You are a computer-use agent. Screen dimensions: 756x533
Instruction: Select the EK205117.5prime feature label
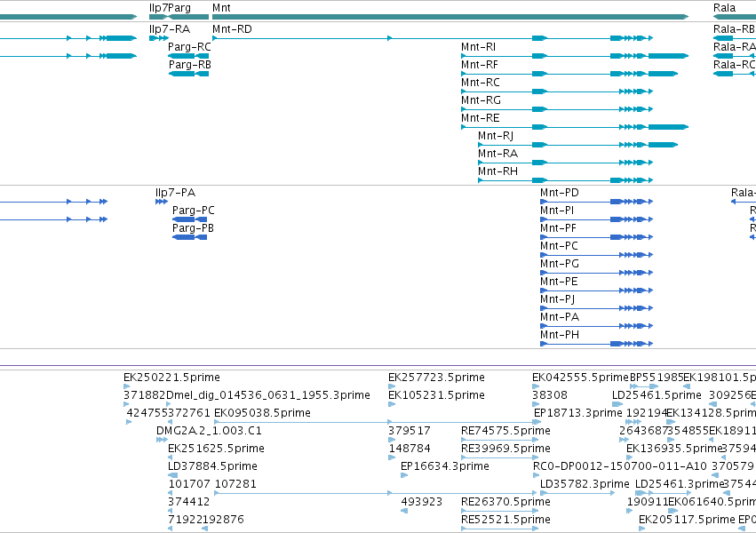[687, 520]
